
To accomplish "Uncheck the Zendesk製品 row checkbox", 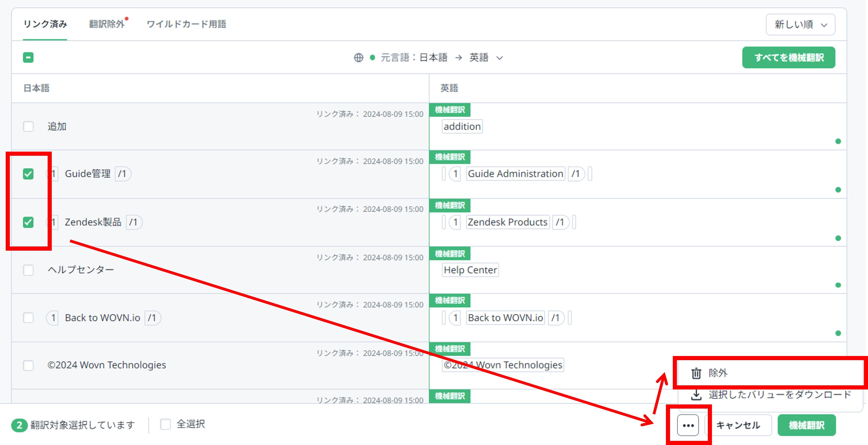I will click(x=28, y=222).
